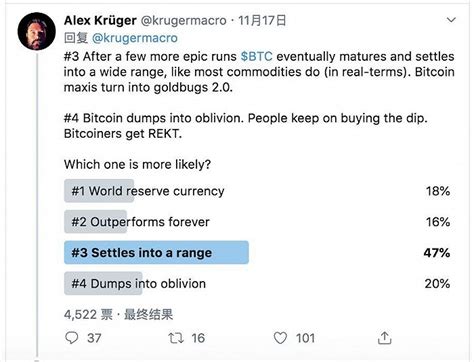Viewport: 474px width, 362px height.
Task: Open the share upload icon
Action: point(384,338)
